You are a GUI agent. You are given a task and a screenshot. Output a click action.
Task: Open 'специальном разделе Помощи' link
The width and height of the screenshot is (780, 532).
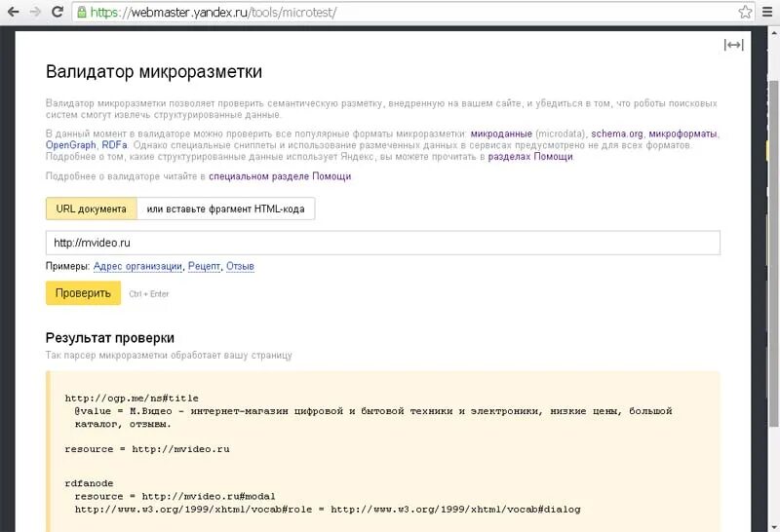point(280,176)
